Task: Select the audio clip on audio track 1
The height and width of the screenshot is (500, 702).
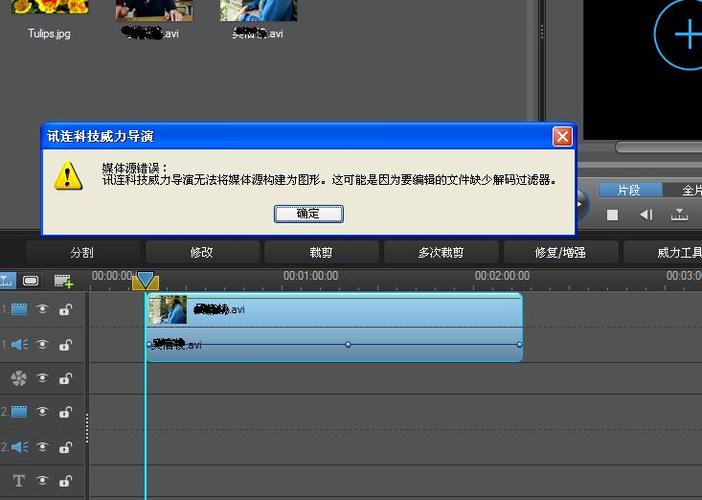Action: (x=334, y=345)
